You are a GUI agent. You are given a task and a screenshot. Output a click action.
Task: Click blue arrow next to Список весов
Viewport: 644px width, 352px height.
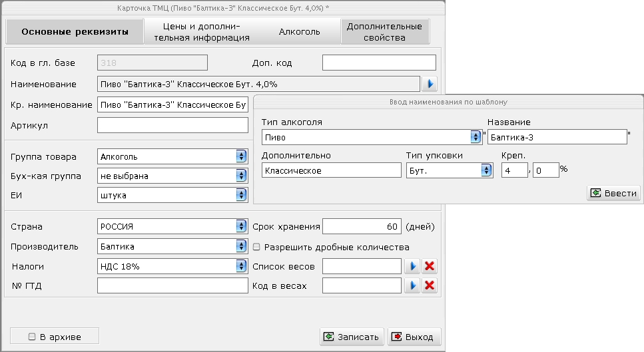(412, 266)
